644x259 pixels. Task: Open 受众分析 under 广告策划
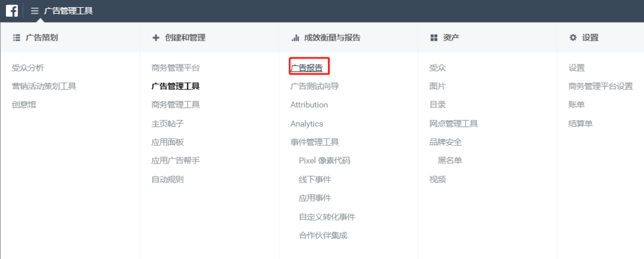pyautogui.click(x=27, y=68)
